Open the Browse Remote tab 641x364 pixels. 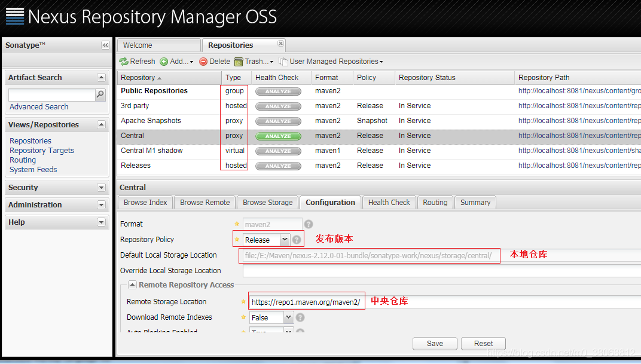tap(205, 202)
